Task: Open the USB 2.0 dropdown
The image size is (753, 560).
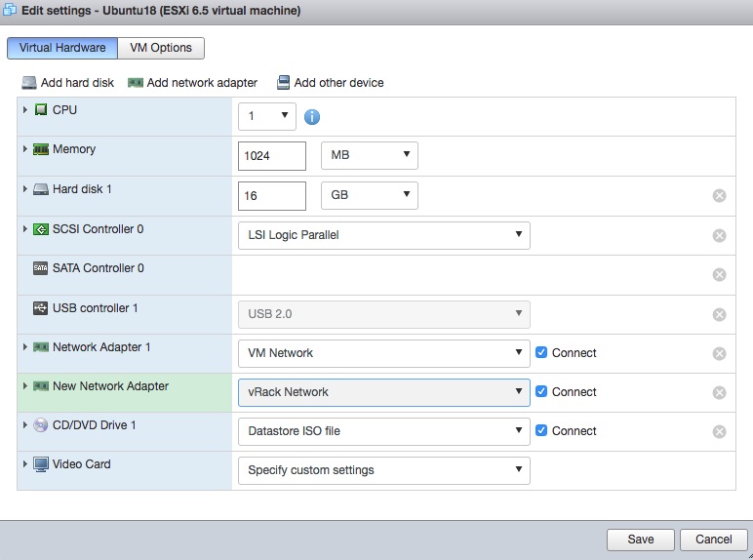Action: (384, 314)
